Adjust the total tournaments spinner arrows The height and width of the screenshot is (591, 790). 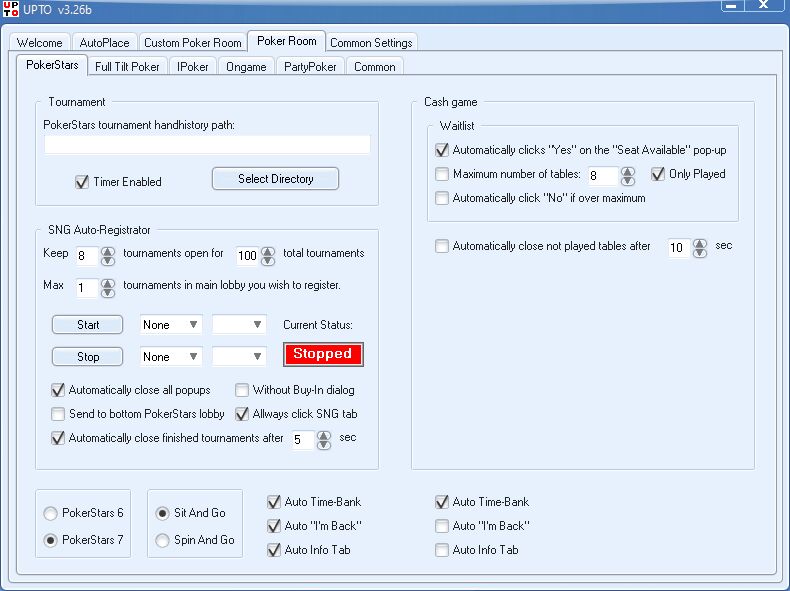268,256
